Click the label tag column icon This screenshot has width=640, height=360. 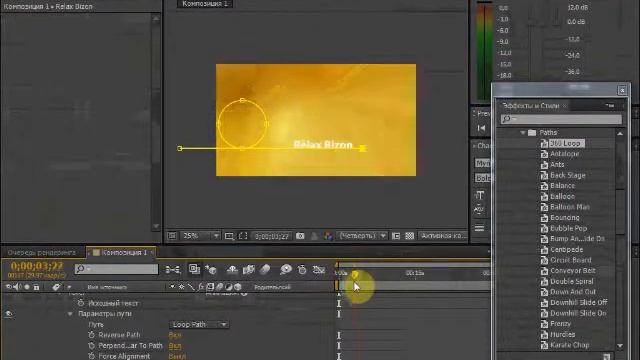(x=56, y=287)
